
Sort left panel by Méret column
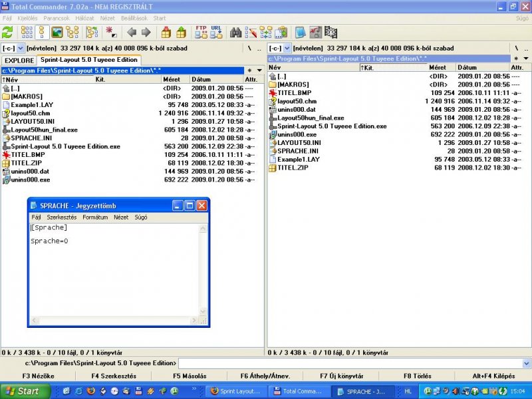point(176,79)
